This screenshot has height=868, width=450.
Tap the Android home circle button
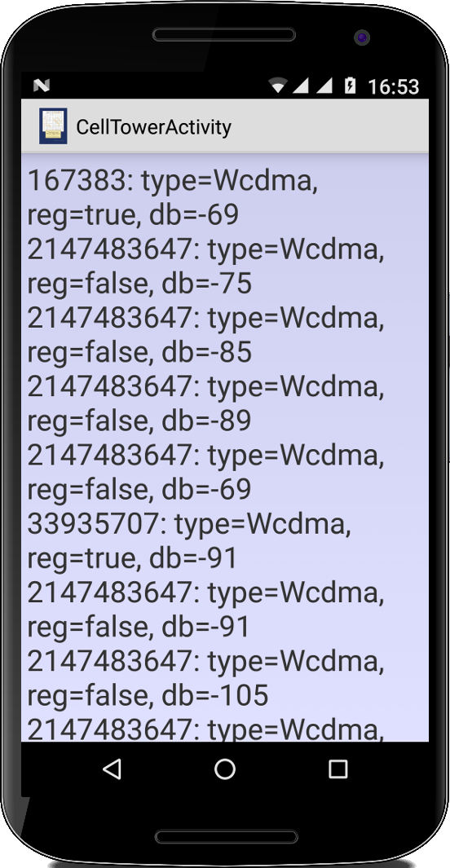point(225,769)
